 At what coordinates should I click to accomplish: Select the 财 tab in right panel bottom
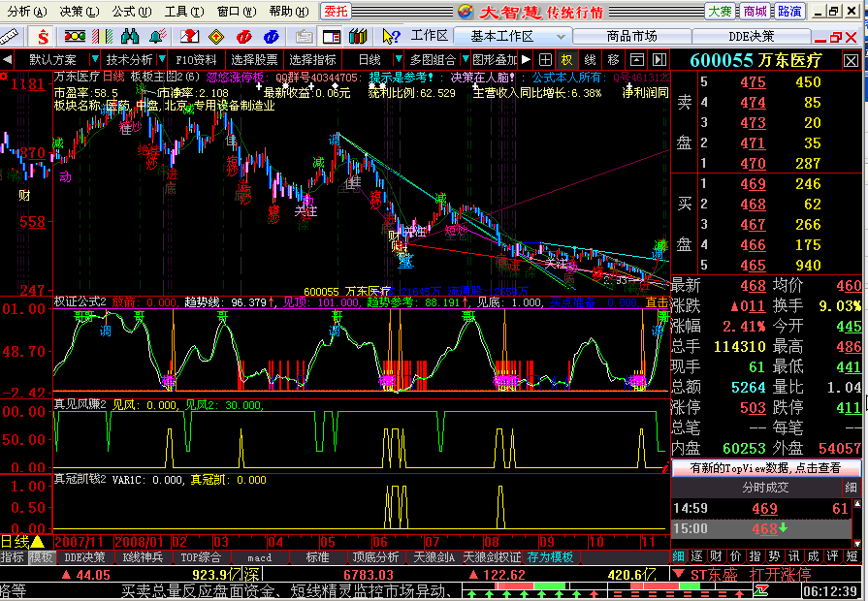point(715,556)
